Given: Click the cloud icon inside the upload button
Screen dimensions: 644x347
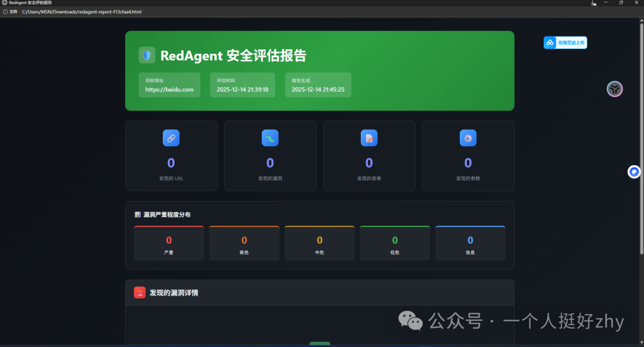Looking at the screenshot, I should point(549,42).
